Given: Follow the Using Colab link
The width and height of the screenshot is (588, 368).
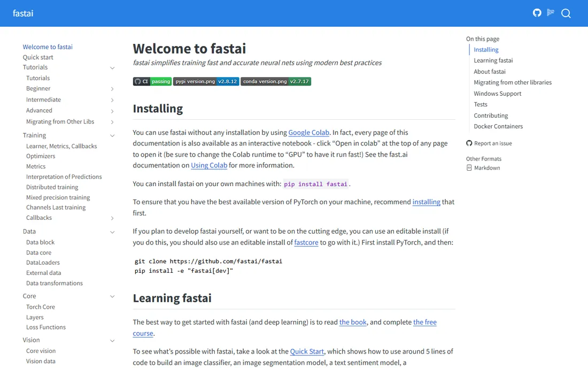Looking at the screenshot, I should (209, 165).
